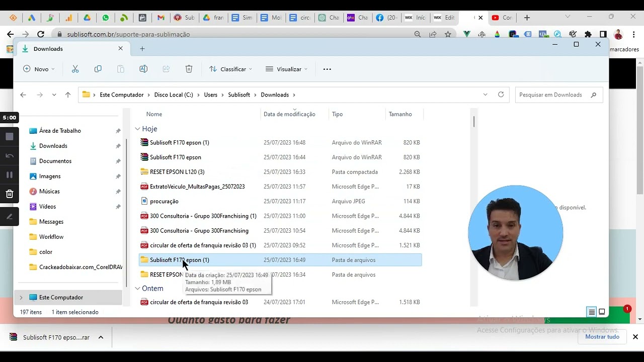The image size is (644, 362).
Task: Bookmark the page with the star icon
Action: (448, 34)
